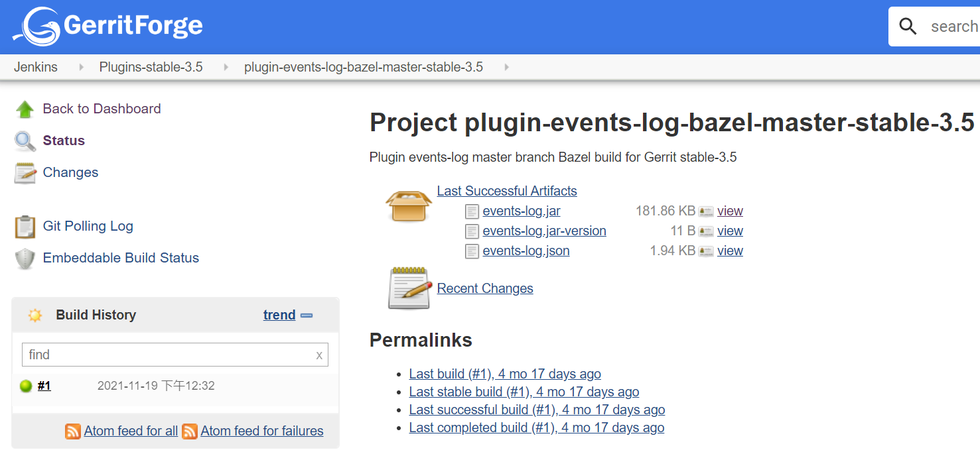Viewport: 980px width, 460px height.
Task: Open the build trend link
Action: click(x=279, y=315)
